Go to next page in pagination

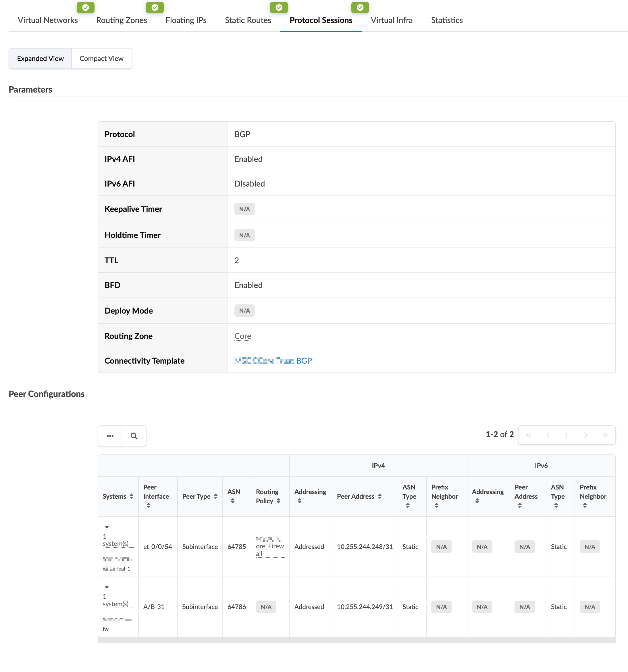click(586, 435)
